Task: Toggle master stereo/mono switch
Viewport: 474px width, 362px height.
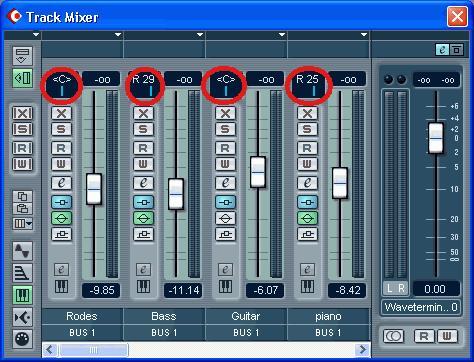Action: 394,336
